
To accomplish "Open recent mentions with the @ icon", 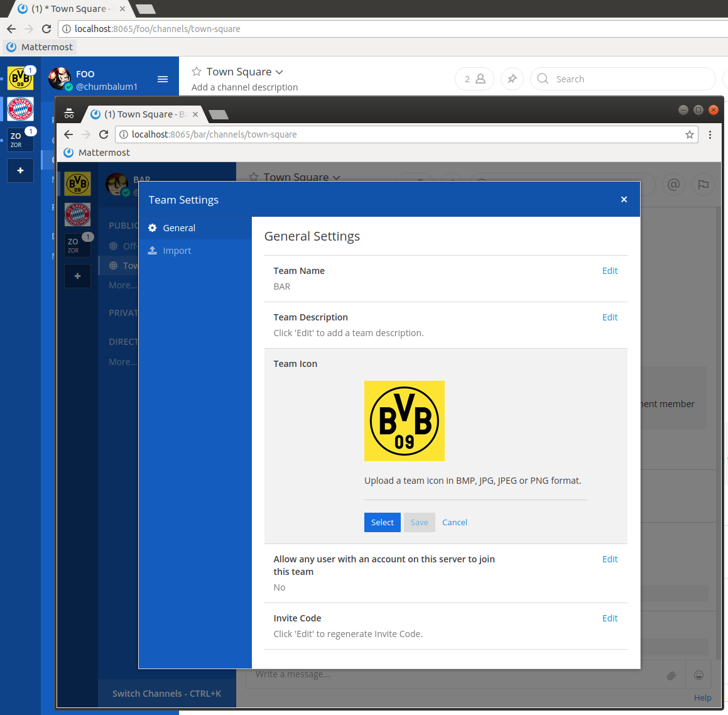I will coord(674,185).
